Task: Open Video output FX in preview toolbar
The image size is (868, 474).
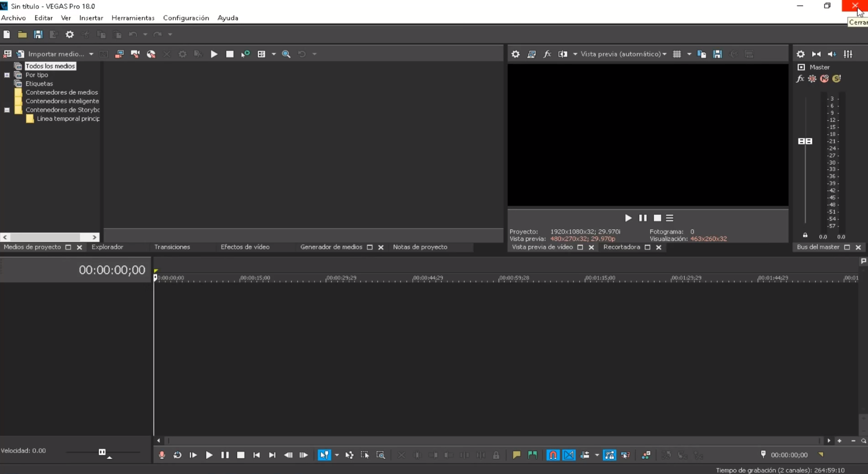Action: tap(547, 54)
